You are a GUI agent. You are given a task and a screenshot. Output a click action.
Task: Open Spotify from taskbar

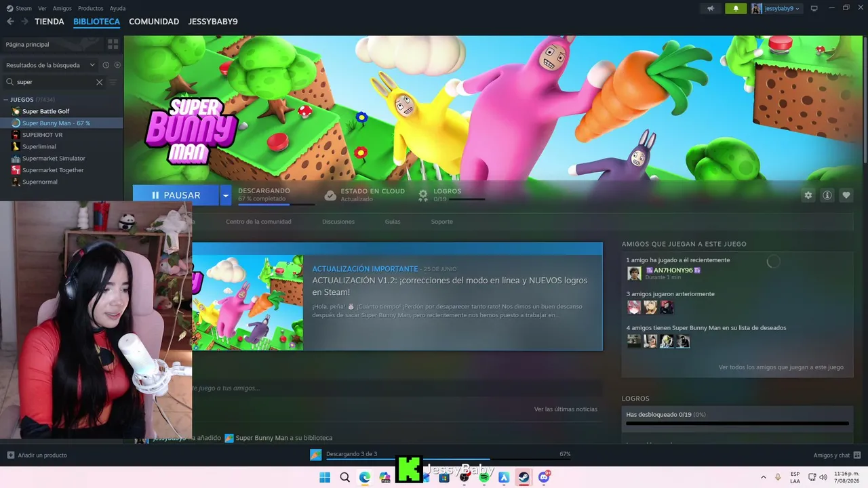[x=484, y=477]
